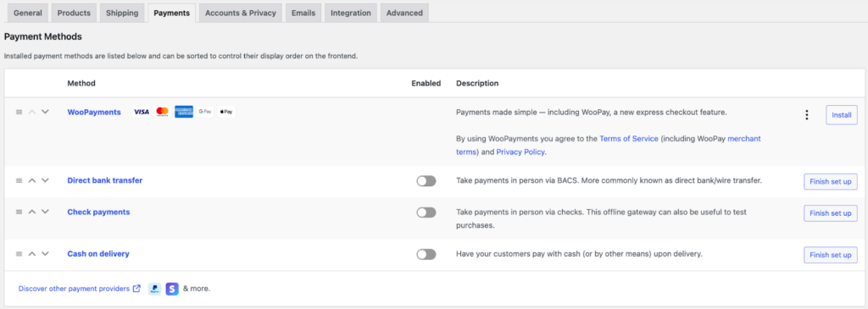Open the Terms of Service link
The height and width of the screenshot is (309, 868).
point(629,139)
